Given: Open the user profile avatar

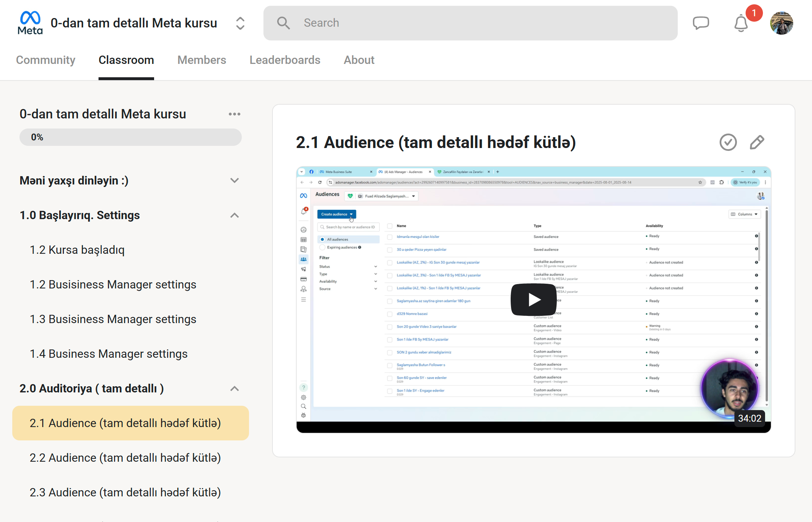Looking at the screenshot, I should click(x=781, y=23).
